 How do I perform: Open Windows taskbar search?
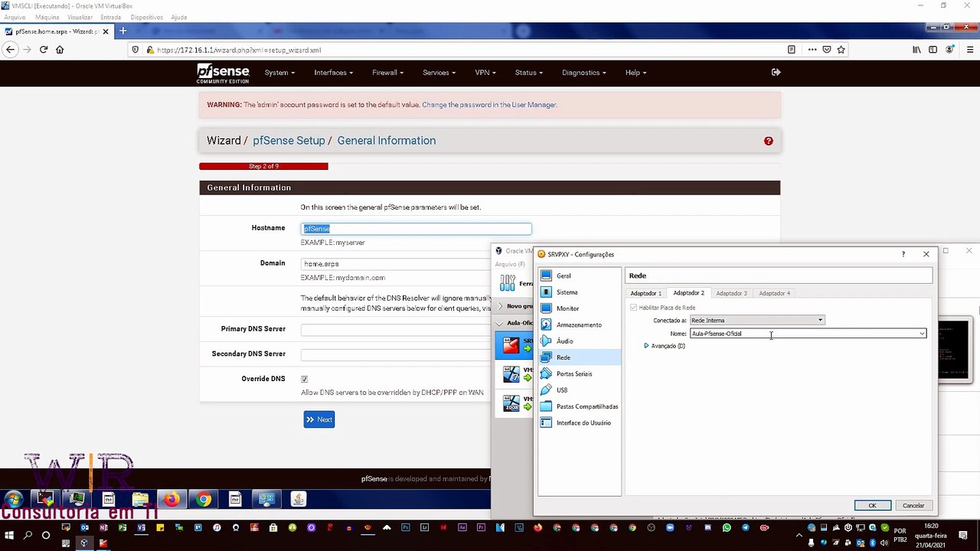point(28,536)
